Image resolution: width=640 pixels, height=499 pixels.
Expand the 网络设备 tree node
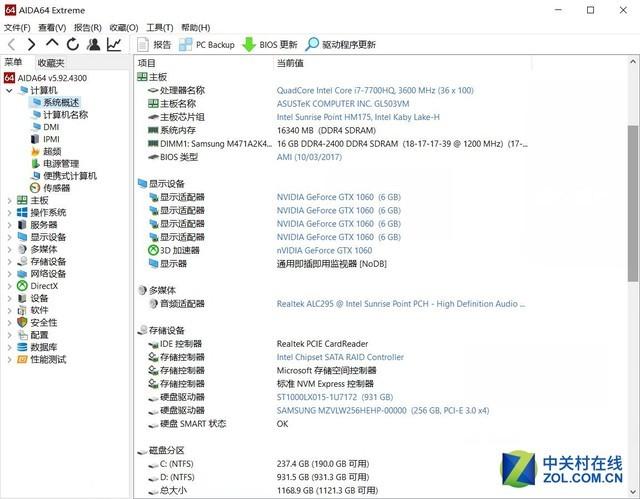pos(9,274)
